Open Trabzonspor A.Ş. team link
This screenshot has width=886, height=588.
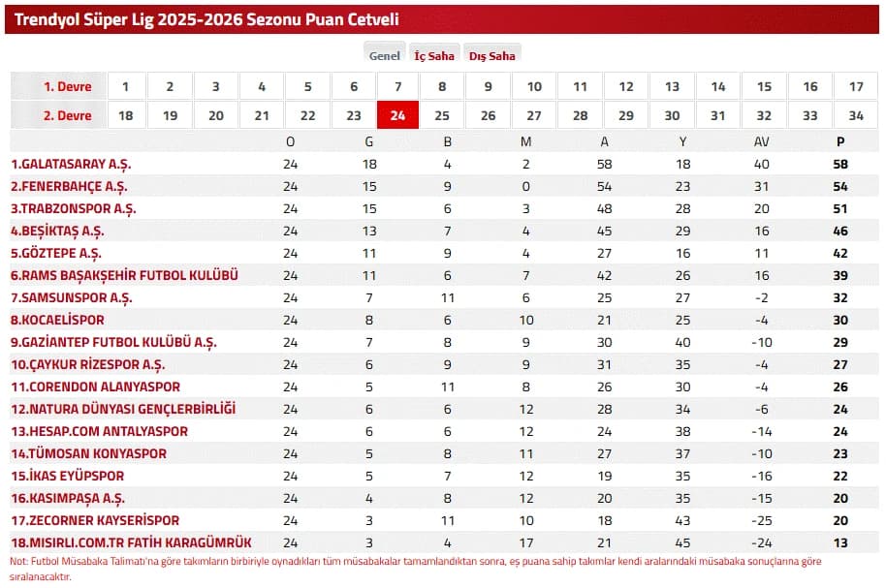(x=74, y=209)
